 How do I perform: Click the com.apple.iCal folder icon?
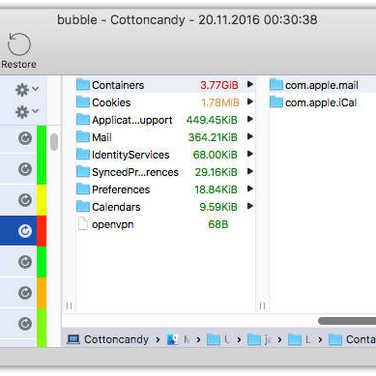coord(276,102)
